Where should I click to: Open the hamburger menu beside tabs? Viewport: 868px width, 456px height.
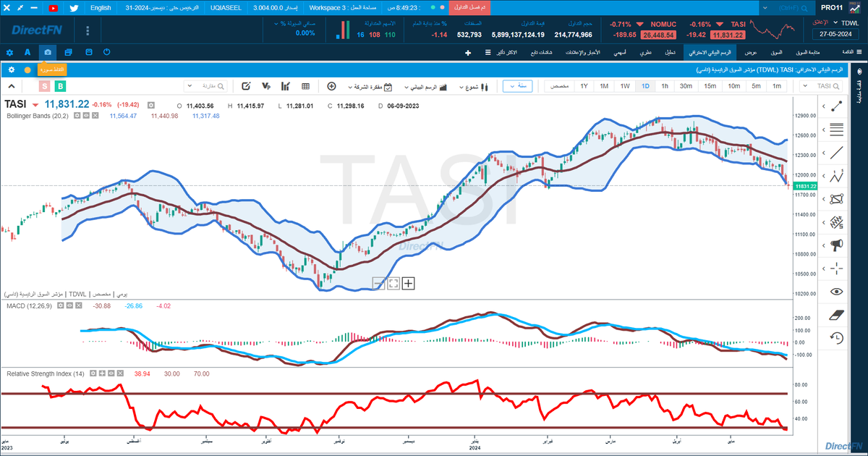(x=488, y=53)
